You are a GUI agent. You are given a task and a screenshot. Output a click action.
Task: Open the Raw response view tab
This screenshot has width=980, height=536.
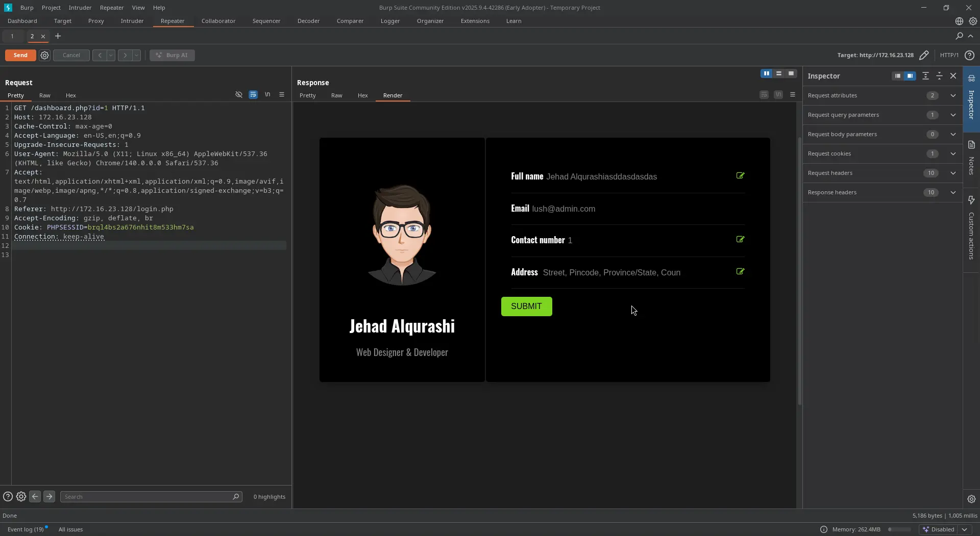[336, 95]
